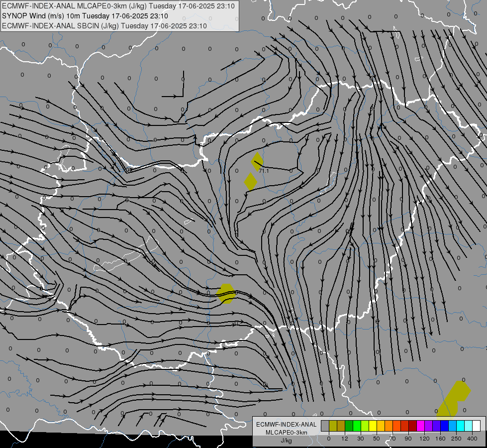Select the amber gold legend swatch
Image resolution: width=487 pixels, height=448 pixels.
click(x=381, y=426)
